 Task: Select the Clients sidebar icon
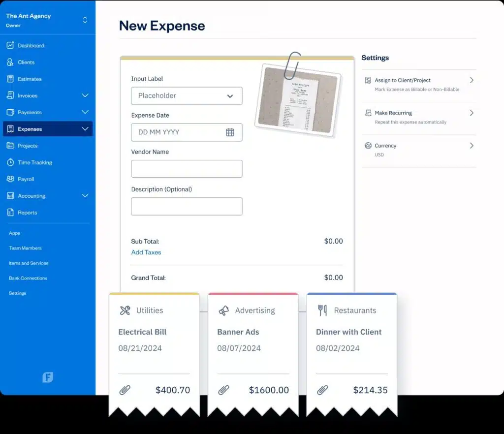pyautogui.click(x=10, y=62)
